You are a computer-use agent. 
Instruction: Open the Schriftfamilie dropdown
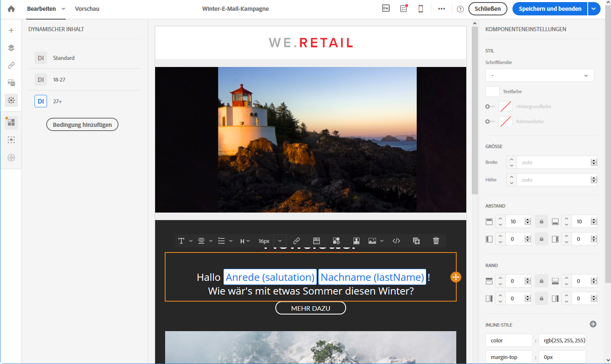pos(539,75)
